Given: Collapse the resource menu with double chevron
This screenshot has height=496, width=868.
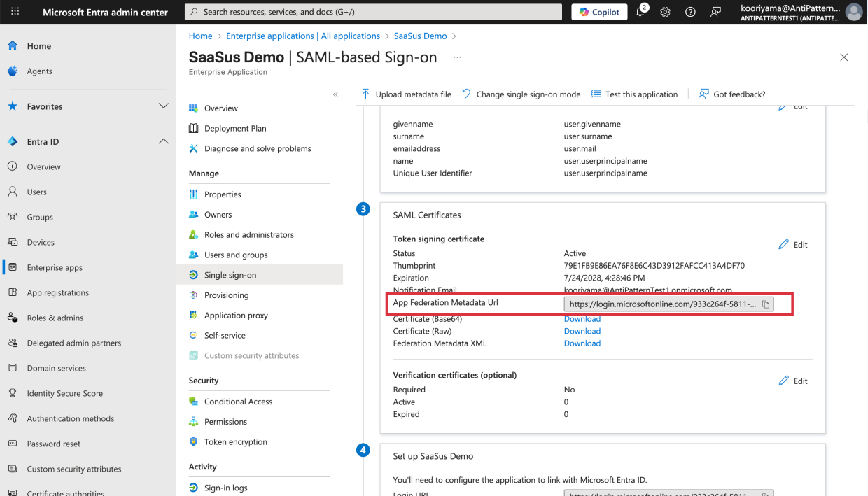Looking at the screenshot, I should [x=335, y=94].
